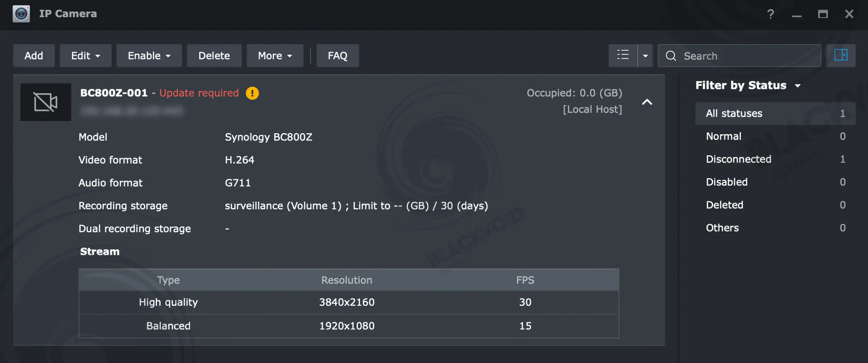The height and width of the screenshot is (363, 868).
Task: Select the All statuses filter
Action: tap(734, 114)
